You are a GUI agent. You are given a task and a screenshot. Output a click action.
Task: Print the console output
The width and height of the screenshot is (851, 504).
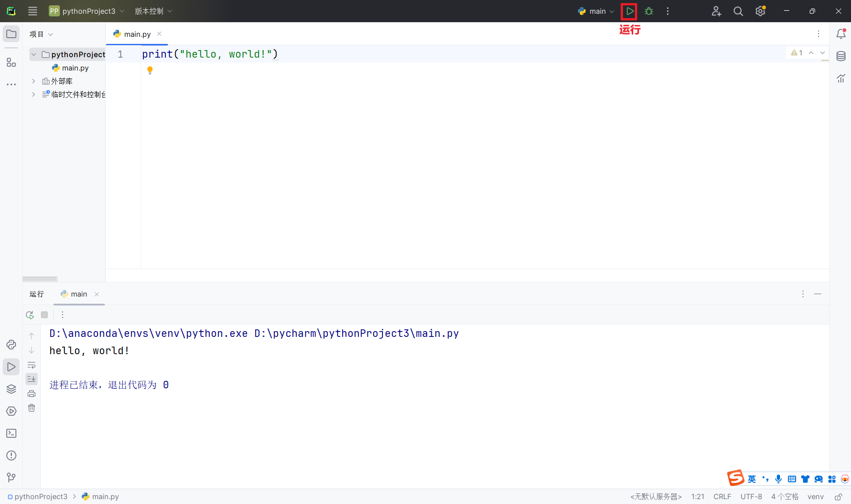pos(32,394)
